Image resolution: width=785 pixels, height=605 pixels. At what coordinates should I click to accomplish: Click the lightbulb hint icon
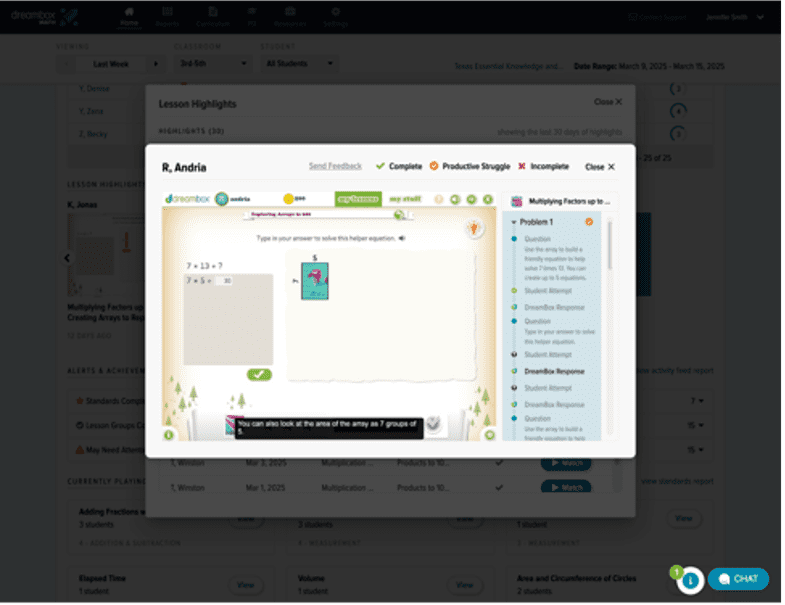(x=474, y=228)
